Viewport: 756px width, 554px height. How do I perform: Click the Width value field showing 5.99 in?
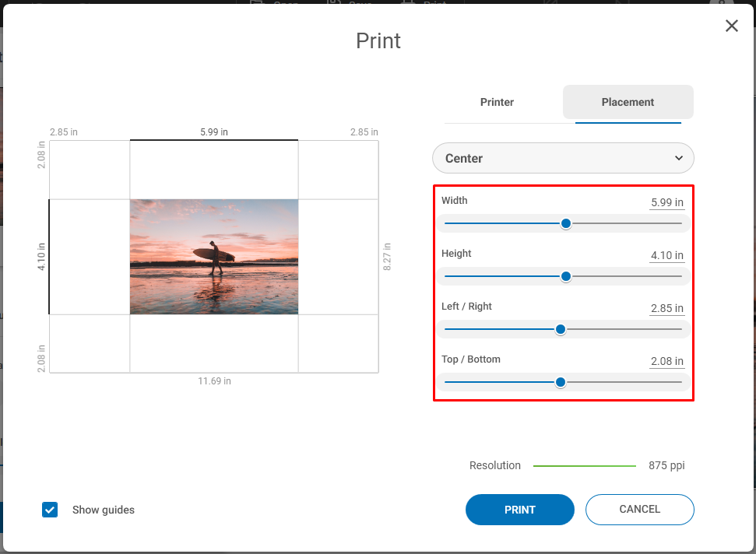click(666, 202)
